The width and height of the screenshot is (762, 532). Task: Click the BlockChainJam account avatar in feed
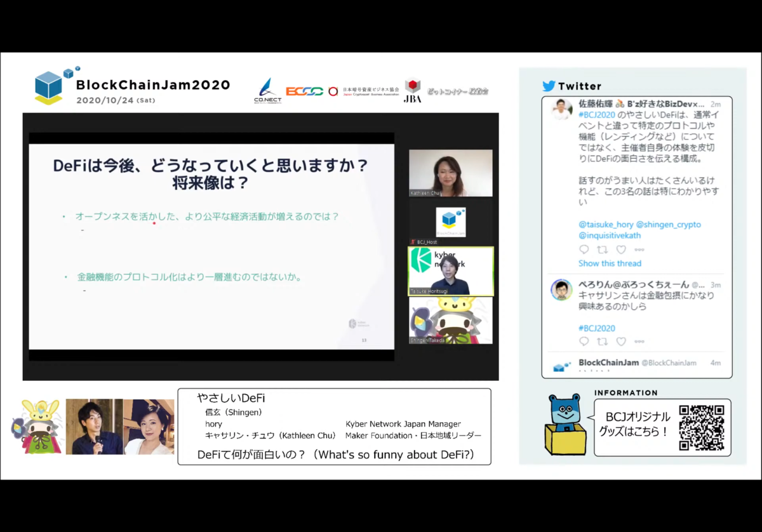[561, 366]
